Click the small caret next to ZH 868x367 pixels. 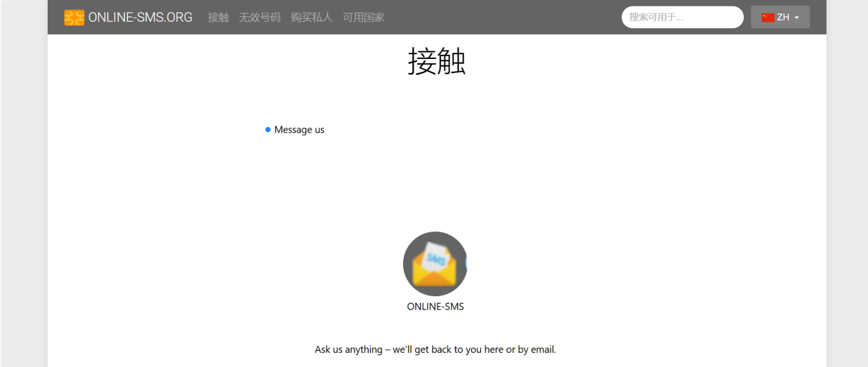tap(797, 18)
